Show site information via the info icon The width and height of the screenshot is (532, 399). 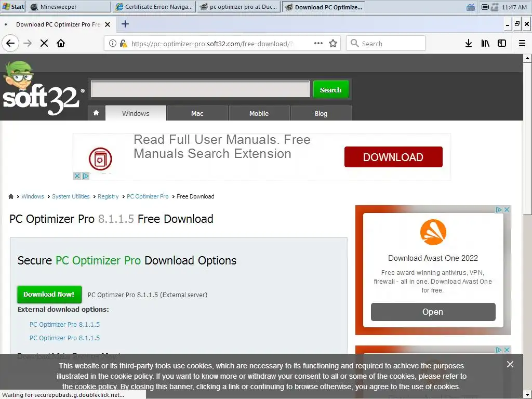(112, 44)
